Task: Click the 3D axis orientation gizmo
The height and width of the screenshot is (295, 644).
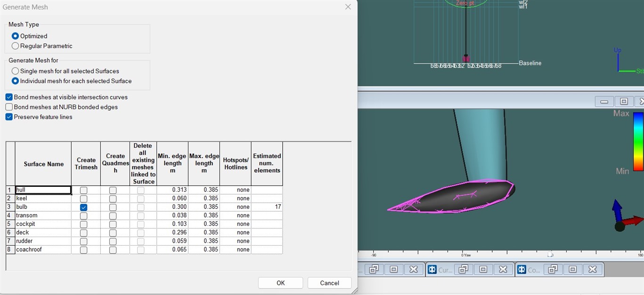Action: point(627,216)
